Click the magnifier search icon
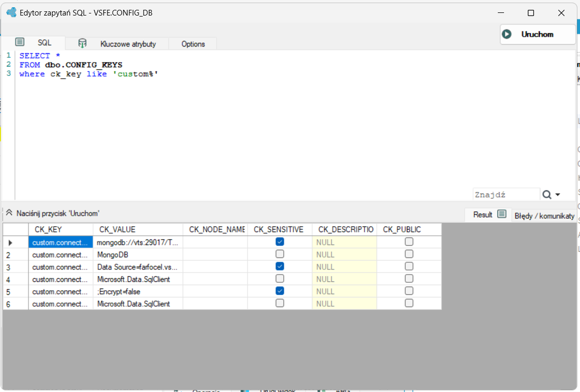Viewport: 580px width, 392px height. click(547, 194)
